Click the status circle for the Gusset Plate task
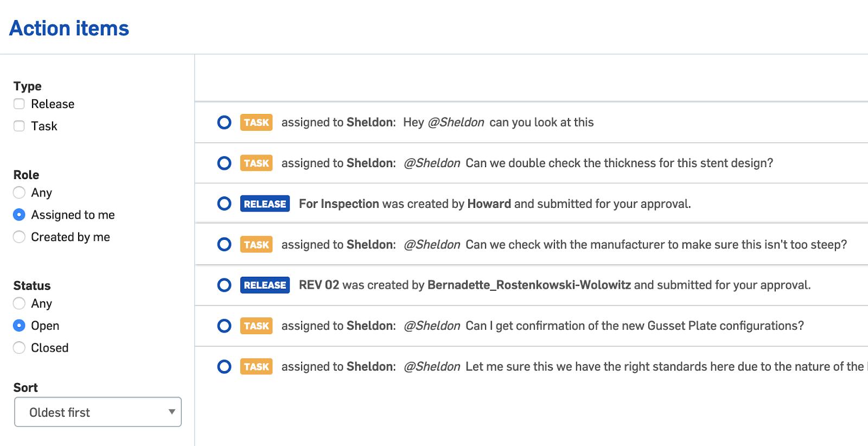868x446 pixels. pos(224,326)
